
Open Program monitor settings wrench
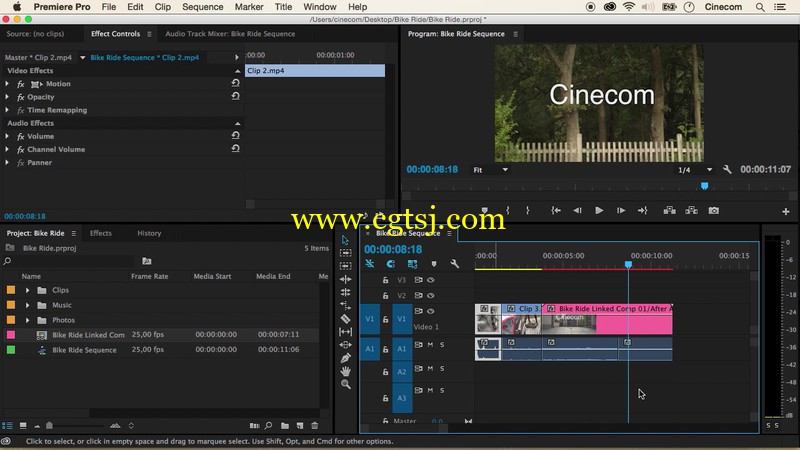point(727,169)
